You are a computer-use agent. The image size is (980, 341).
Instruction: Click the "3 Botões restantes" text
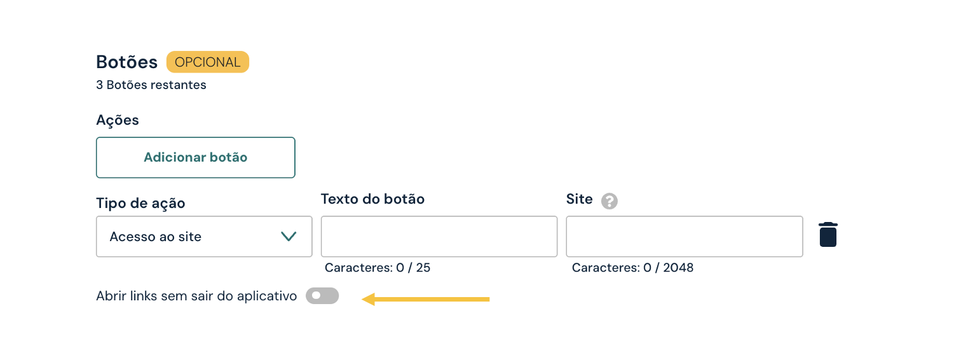(x=151, y=85)
